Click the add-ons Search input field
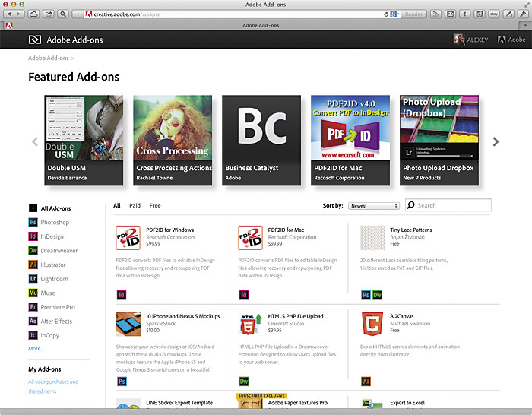Screen dimensions: 532x415 (452, 205)
